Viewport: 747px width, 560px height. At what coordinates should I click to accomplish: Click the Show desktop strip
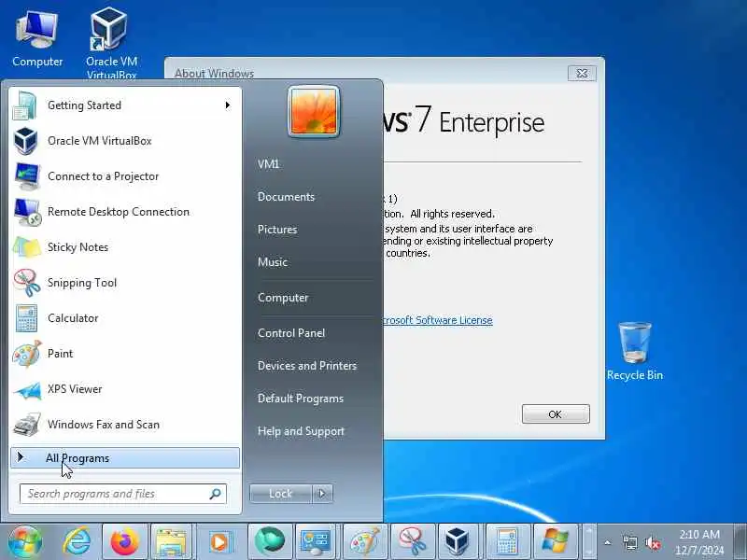click(x=740, y=541)
